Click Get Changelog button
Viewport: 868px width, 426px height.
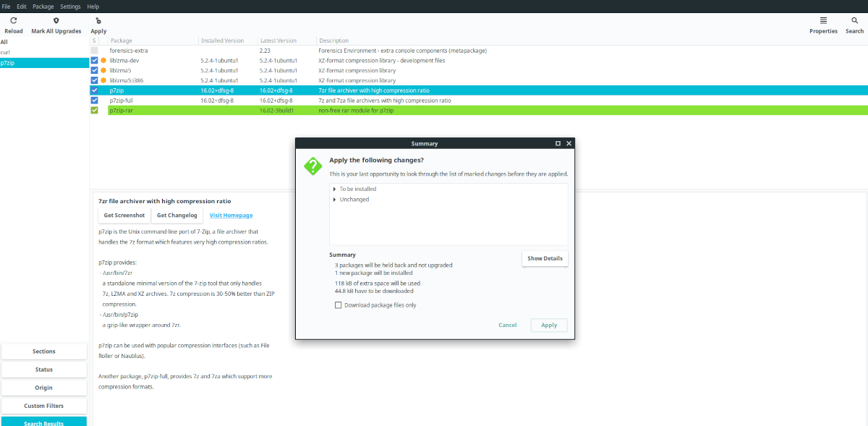pos(177,215)
